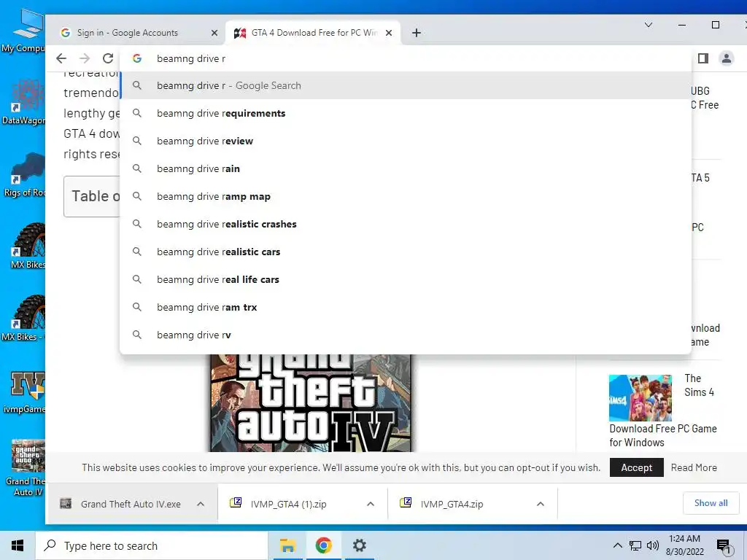747x560 pixels.
Task: Open The Sims 4 thumbnail image
Action: pos(640,398)
